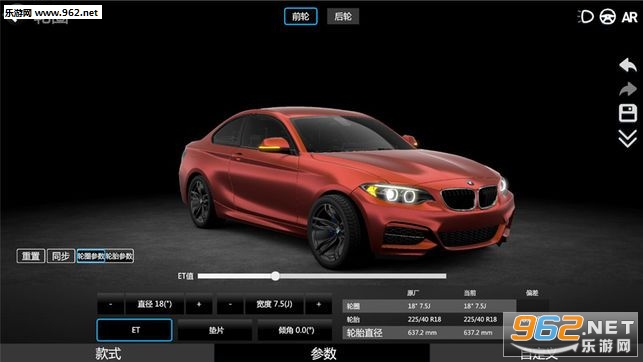This screenshot has height=362, width=643.
Task: Select the ET parameter button
Action: (x=135, y=330)
